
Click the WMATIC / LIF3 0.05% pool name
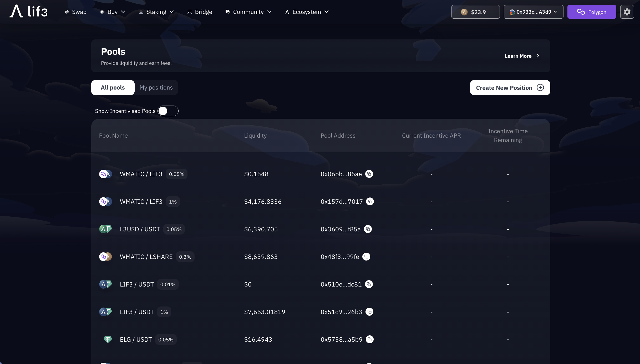point(141,174)
